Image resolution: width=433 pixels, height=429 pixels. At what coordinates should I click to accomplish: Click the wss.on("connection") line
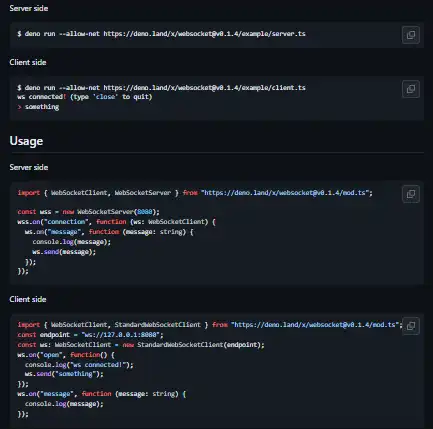(117, 222)
